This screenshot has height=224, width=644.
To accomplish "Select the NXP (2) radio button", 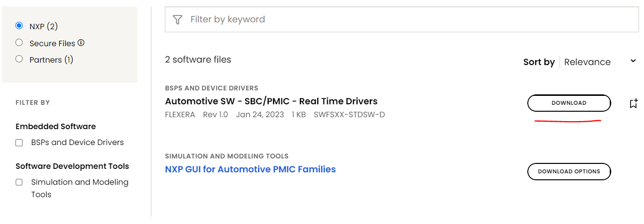I will click(x=19, y=26).
